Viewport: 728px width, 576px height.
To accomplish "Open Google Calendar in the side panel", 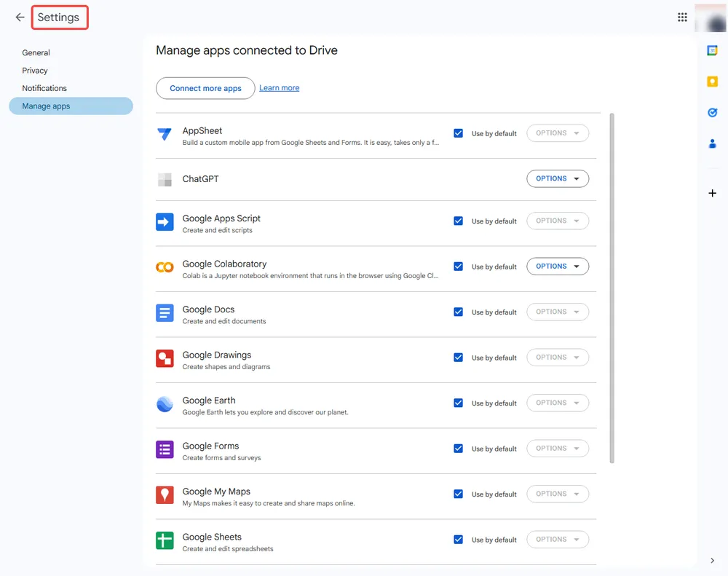I will click(x=712, y=50).
